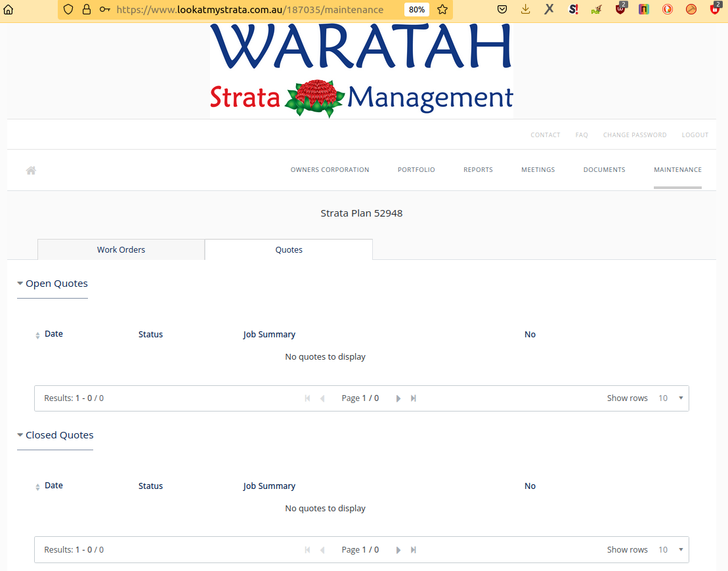Click Status header in Closed Quotes table

click(x=150, y=486)
